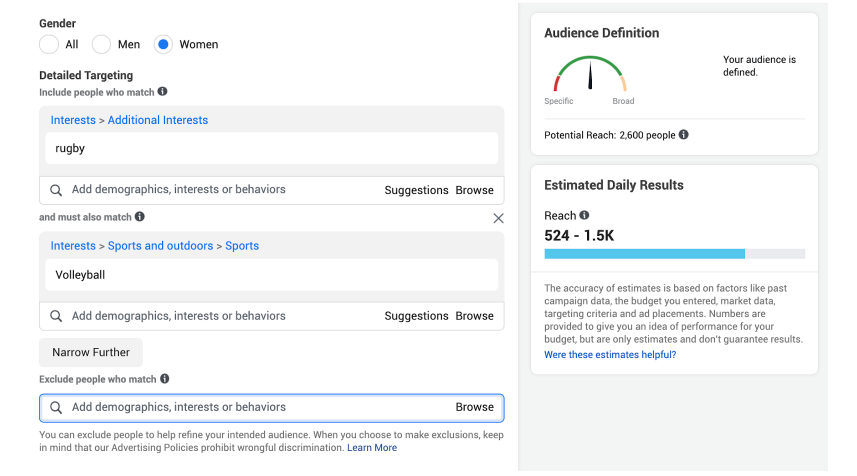Screen dimensions: 857x476
Task: Click search icon in exclude people field
Action: tap(56, 408)
